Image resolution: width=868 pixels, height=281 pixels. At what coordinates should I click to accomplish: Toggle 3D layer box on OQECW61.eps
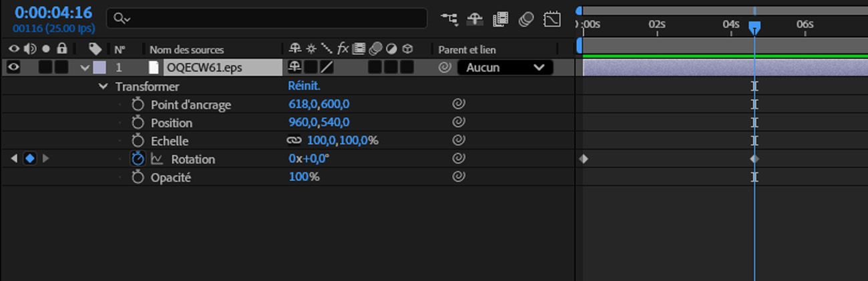(407, 67)
